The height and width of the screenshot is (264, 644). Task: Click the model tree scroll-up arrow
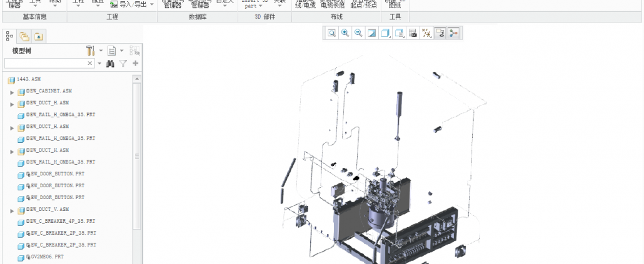tap(137, 79)
